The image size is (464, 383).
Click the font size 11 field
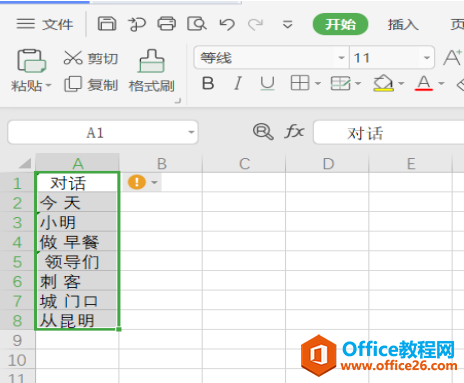pos(385,58)
